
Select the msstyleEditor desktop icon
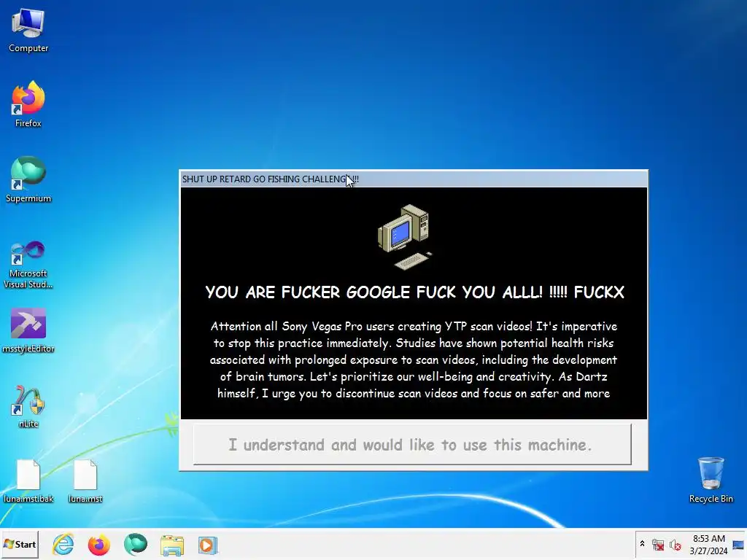tap(28, 331)
